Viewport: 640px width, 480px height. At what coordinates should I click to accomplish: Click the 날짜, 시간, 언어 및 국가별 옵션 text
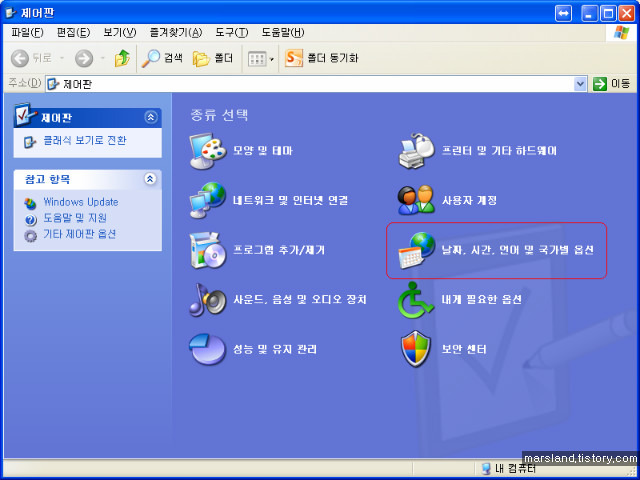pyautogui.click(x=518, y=250)
